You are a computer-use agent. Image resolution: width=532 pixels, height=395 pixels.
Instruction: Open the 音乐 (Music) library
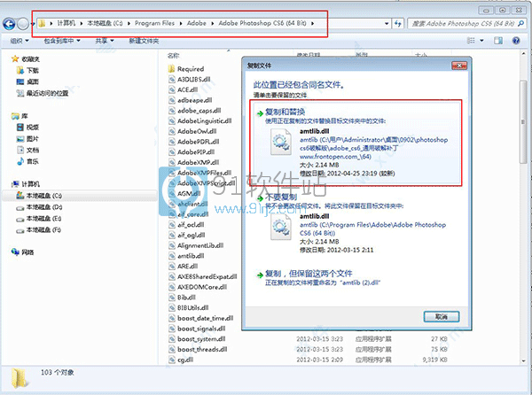[32, 162]
